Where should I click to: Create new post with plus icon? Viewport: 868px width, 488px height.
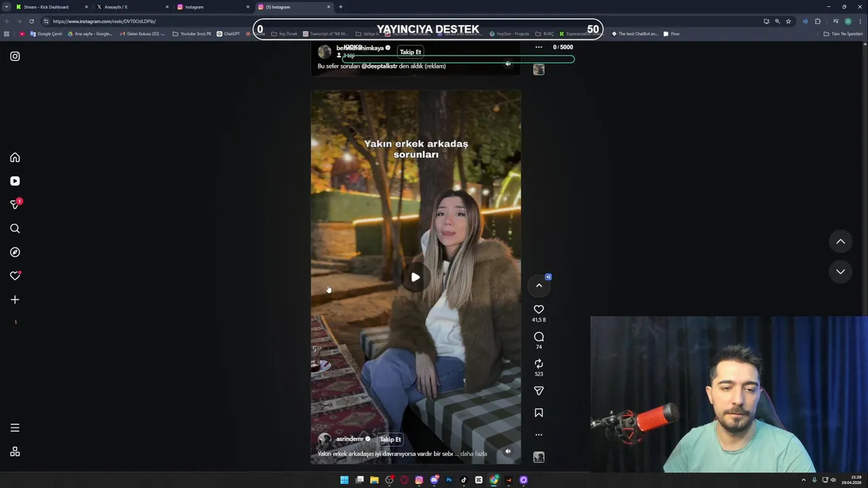[x=15, y=300]
